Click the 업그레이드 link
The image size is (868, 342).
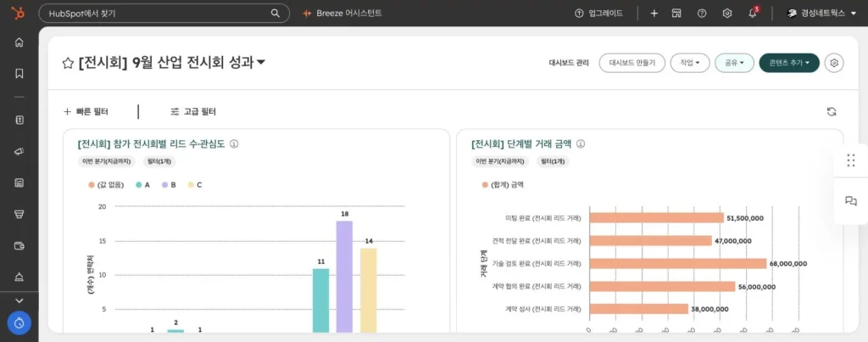pos(599,14)
